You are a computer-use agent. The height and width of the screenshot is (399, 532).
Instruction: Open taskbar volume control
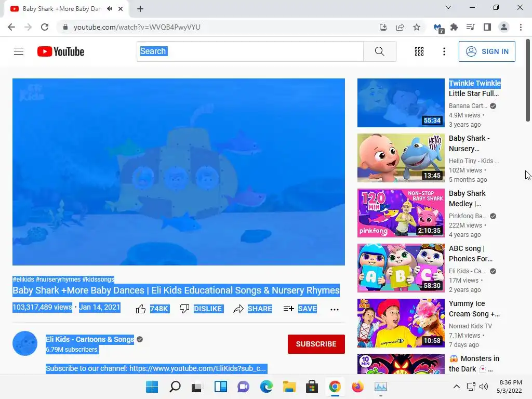tap(484, 387)
